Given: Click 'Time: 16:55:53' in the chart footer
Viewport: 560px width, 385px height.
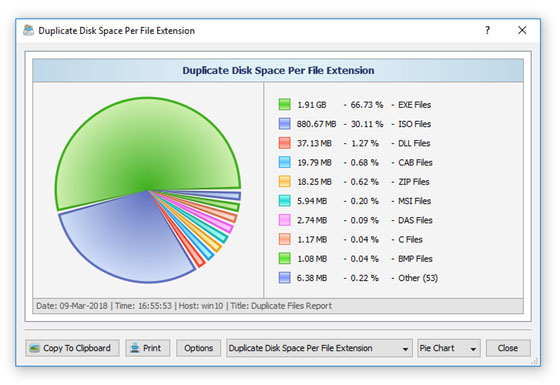Looking at the screenshot, I should (x=143, y=306).
